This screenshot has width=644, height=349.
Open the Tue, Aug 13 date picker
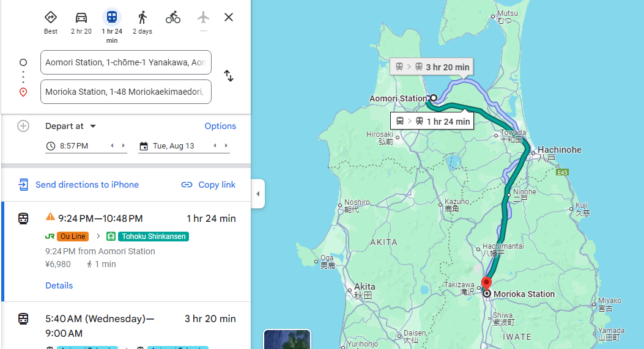(x=173, y=145)
